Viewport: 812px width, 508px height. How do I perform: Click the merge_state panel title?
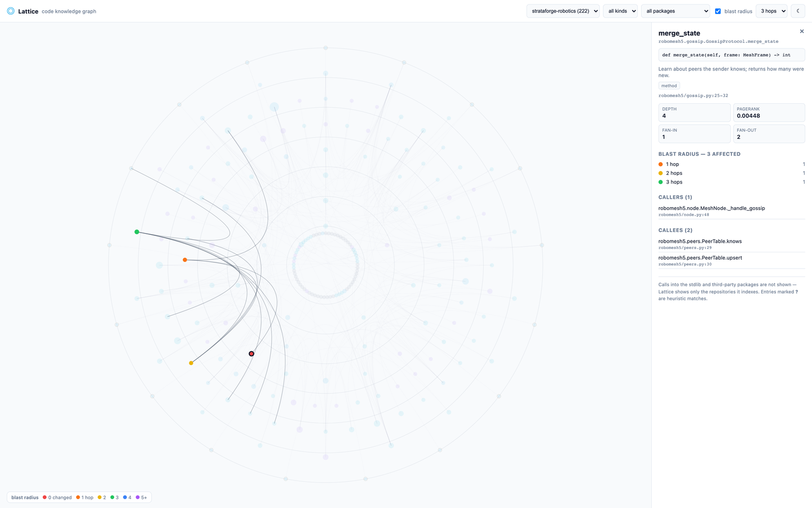coord(679,33)
